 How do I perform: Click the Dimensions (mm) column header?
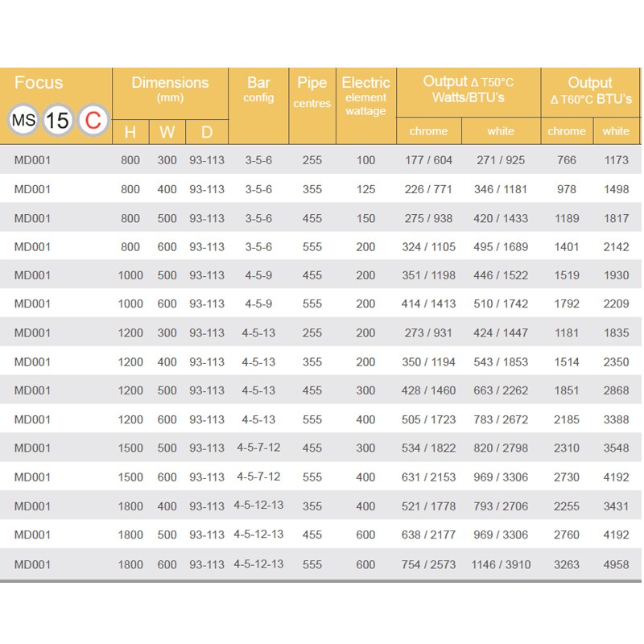point(170,89)
